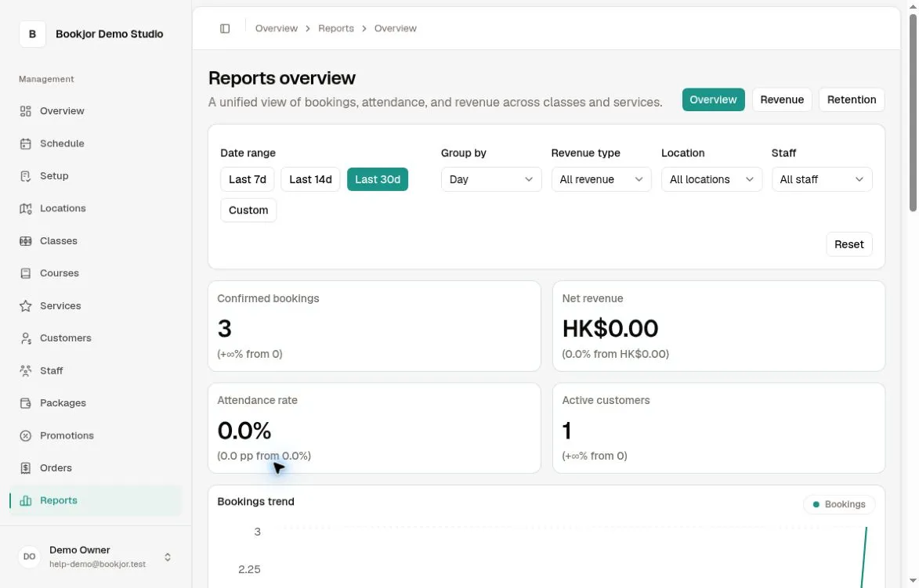Image resolution: width=919 pixels, height=588 pixels.
Task: Click the Orders receipt icon
Action: [25, 468]
